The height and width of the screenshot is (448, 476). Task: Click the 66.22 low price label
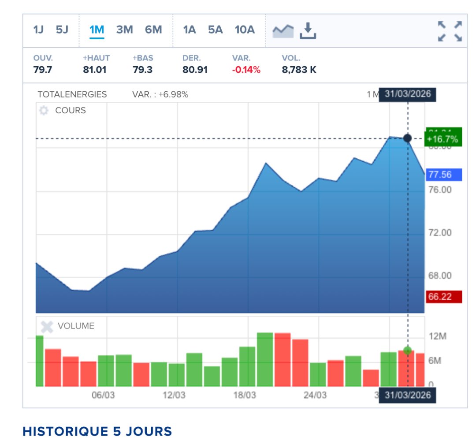click(x=443, y=297)
